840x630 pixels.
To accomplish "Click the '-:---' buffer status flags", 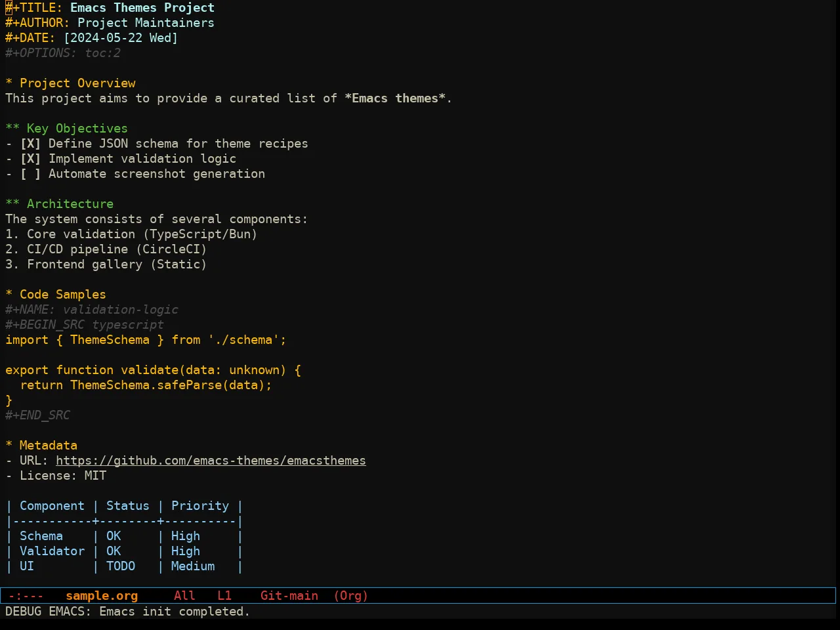I will (x=26, y=596).
